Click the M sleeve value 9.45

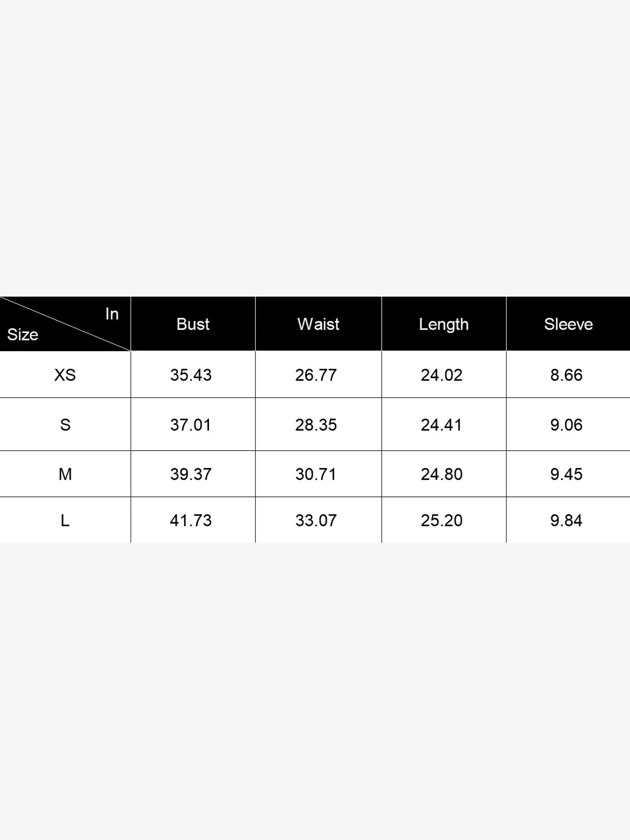(566, 474)
